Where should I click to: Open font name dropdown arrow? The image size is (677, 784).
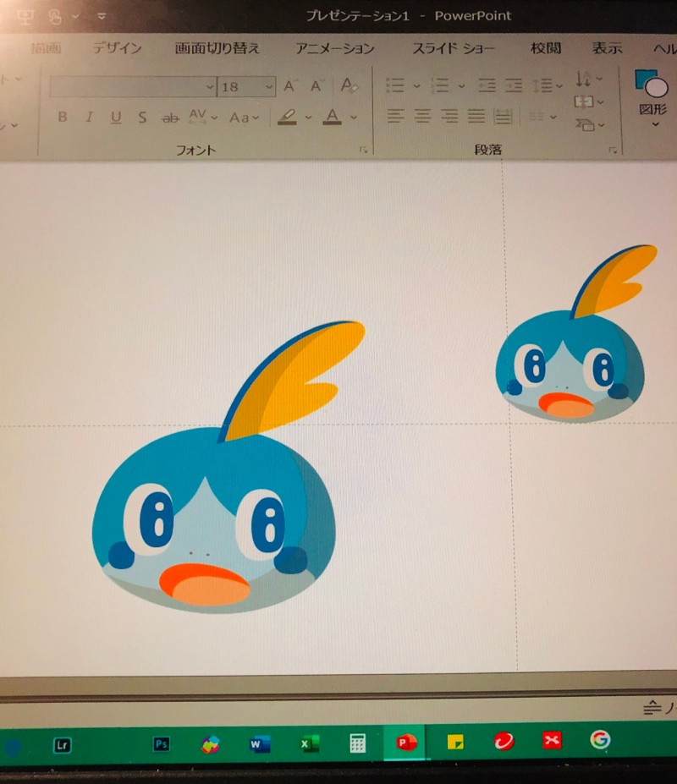click(x=210, y=87)
